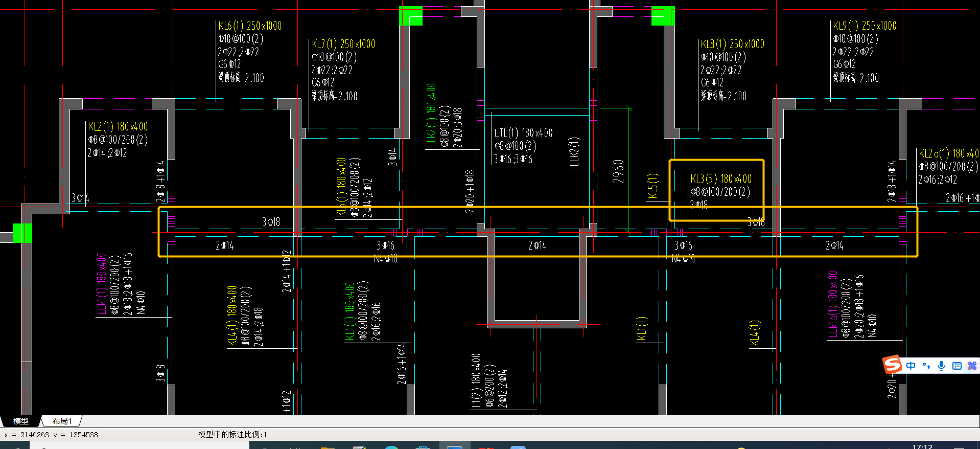Image resolution: width=980 pixels, height=449 pixels.
Task: Start voice input with the microphone icon
Action: (x=942, y=366)
